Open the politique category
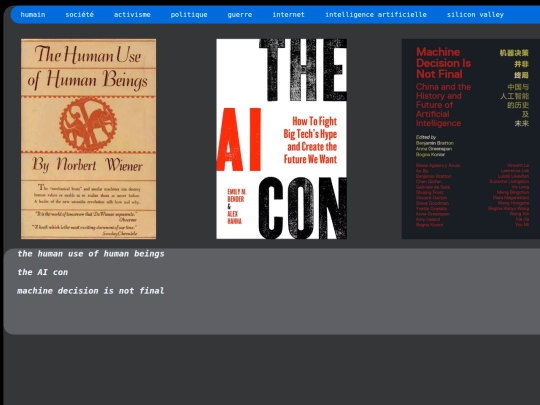Image resolution: width=540 pixels, height=405 pixels. 189,14
